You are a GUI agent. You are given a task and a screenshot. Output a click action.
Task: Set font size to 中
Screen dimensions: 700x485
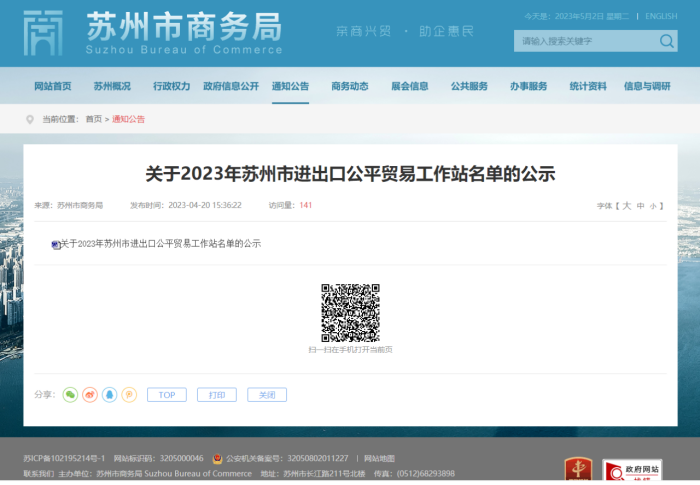(640, 206)
